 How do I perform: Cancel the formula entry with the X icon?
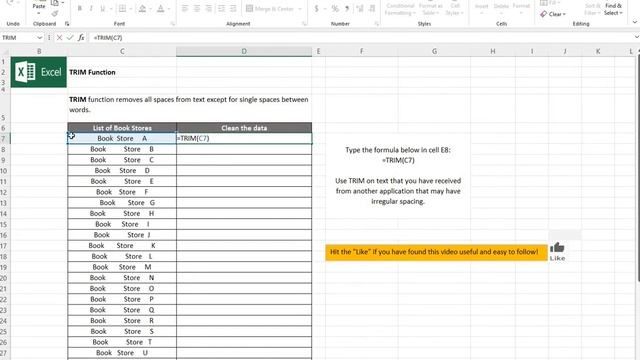[x=60, y=38]
